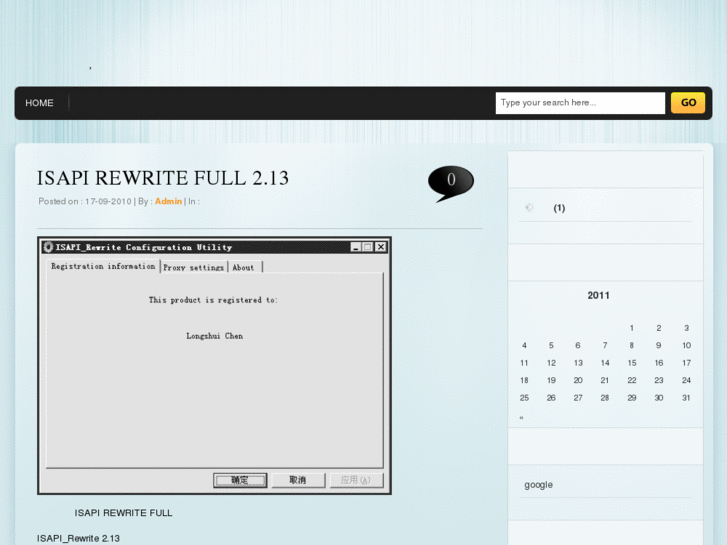
Task: Click the 'Posted on : 17-09-2010' date text
Action: click(85, 201)
